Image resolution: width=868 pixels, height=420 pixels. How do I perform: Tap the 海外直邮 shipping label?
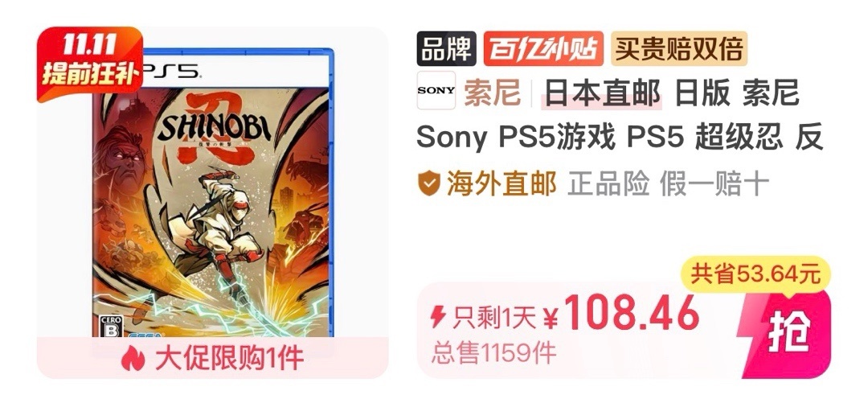[502, 184]
